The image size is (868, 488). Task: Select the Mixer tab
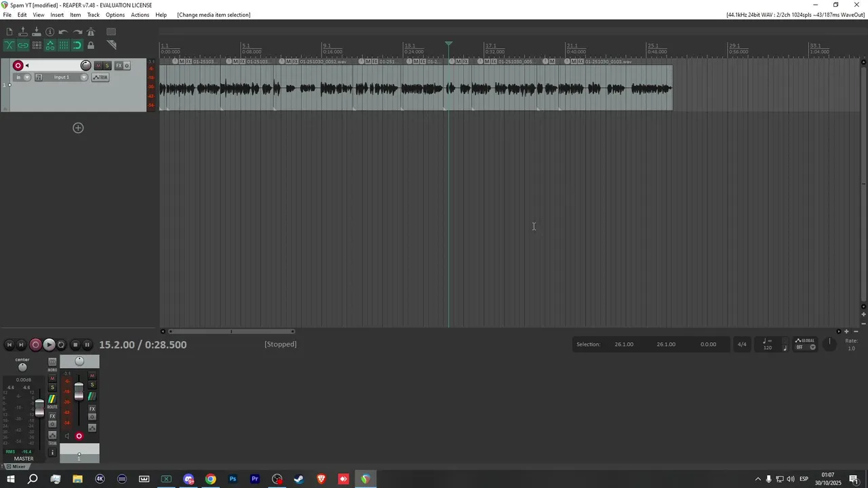pyautogui.click(x=16, y=466)
